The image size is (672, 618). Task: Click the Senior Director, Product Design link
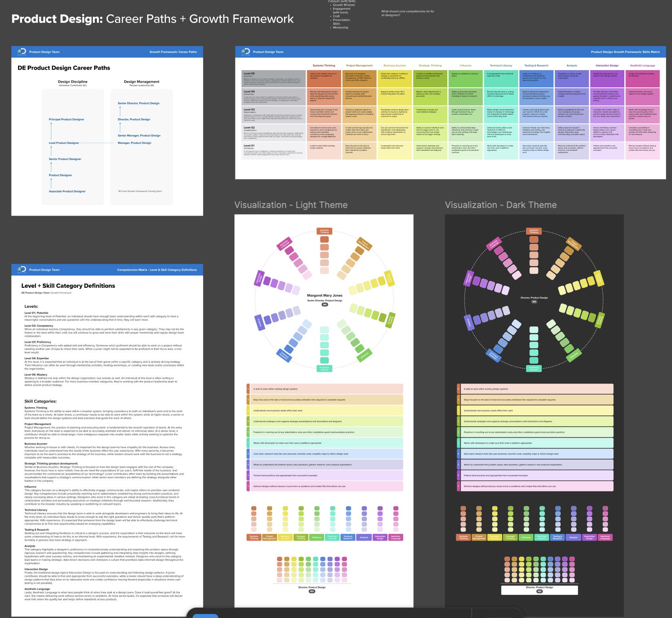click(x=139, y=103)
